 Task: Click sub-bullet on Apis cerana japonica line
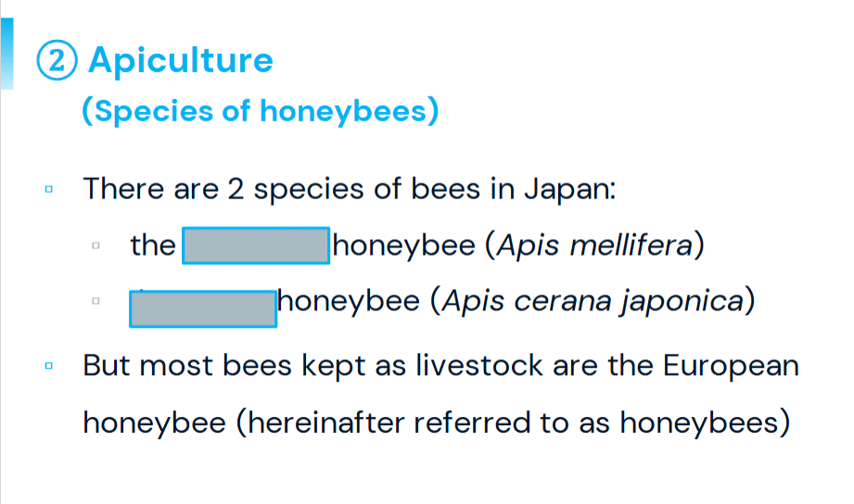pyautogui.click(x=96, y=300)
